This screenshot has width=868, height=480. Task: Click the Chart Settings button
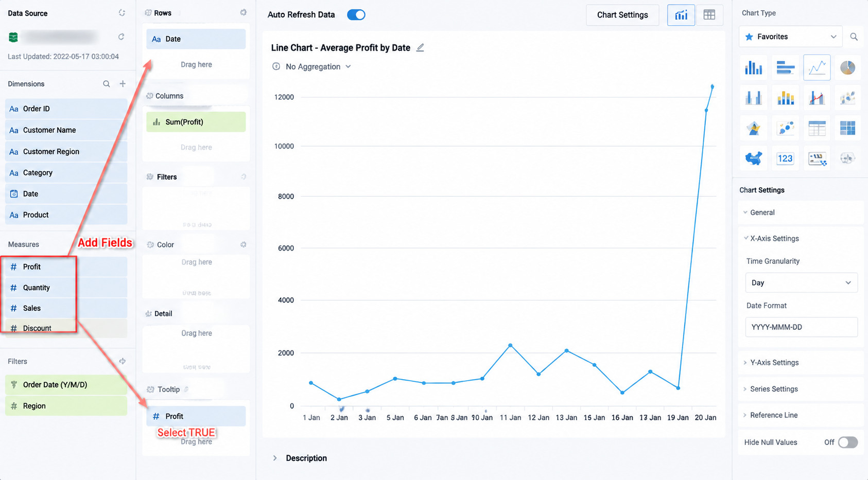pos(622,15)
